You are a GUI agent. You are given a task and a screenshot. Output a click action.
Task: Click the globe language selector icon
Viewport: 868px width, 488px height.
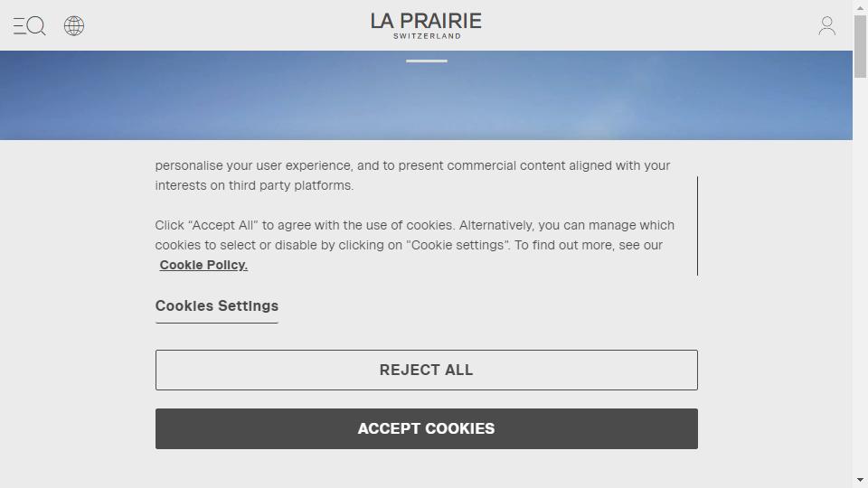tap(74, 25)
